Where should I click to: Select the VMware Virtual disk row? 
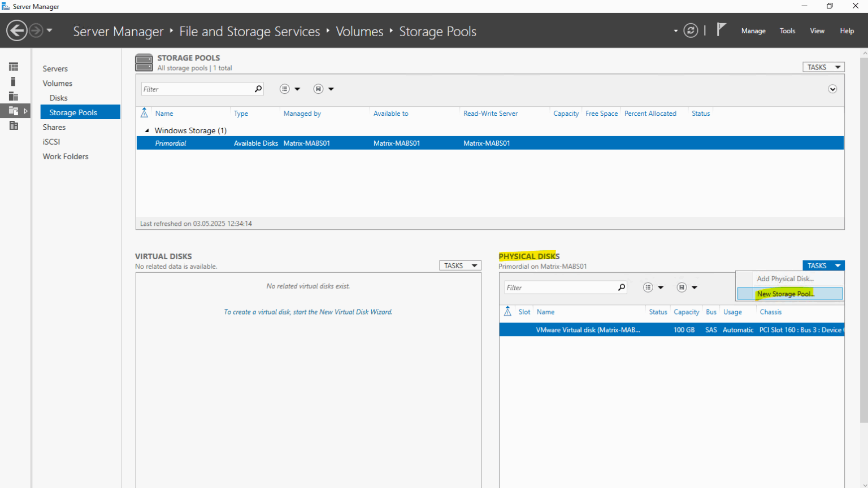click(x=588, y=330)
